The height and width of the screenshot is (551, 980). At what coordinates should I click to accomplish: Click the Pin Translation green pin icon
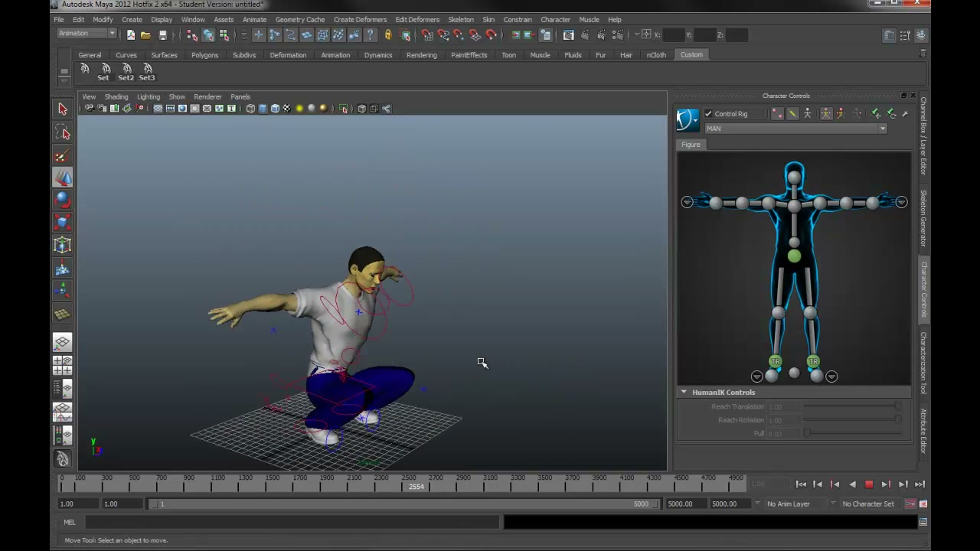pyautogui.click(x=876, y=113)
